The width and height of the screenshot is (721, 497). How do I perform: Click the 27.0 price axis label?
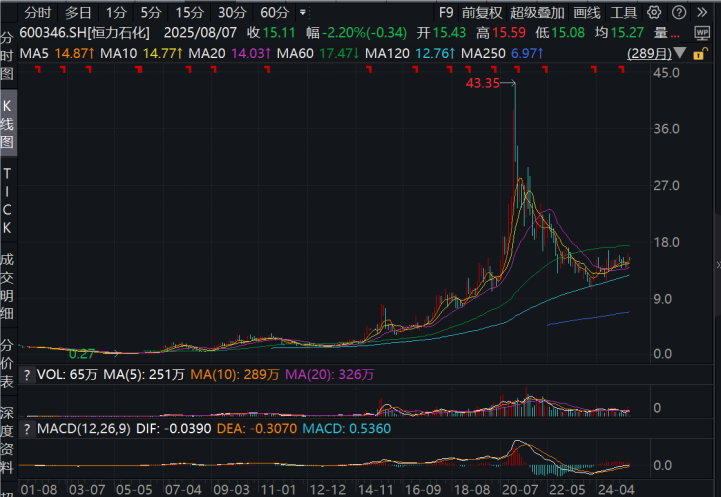(x=666, y=186)
